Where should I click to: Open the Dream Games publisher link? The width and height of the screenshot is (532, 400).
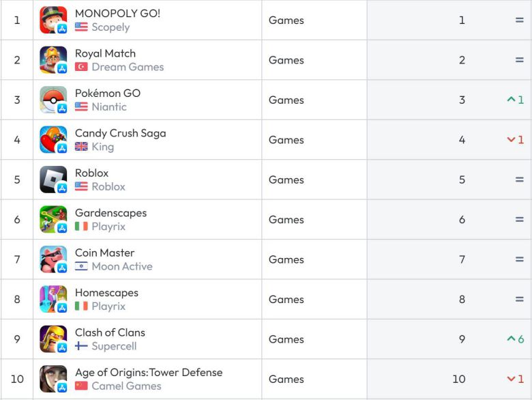[x=128, y=67]
